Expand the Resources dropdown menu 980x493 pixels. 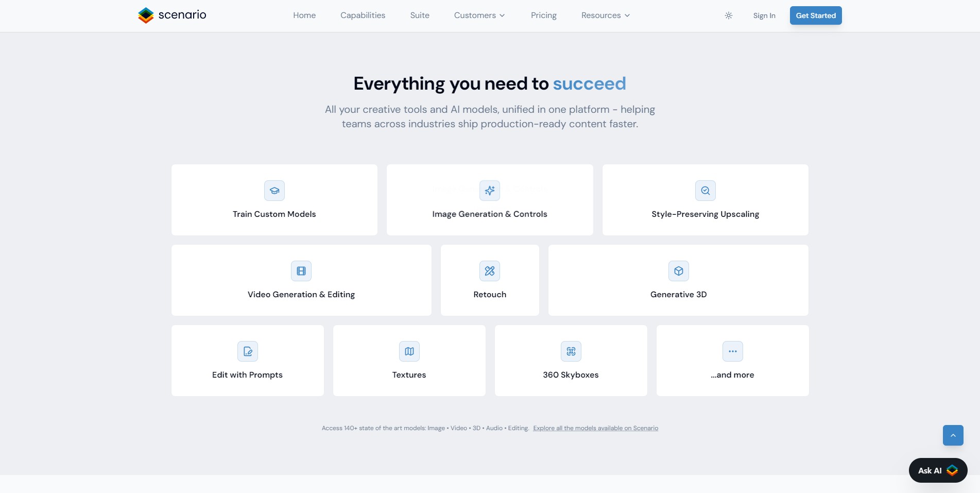(x=606, y=15)
